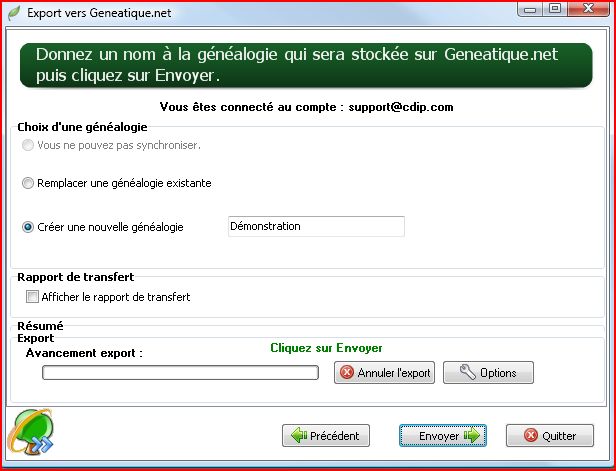This screenshot has width=616, height=471.
Task: Click the Avancement export progress bar
Action: (x=180, y=372)
